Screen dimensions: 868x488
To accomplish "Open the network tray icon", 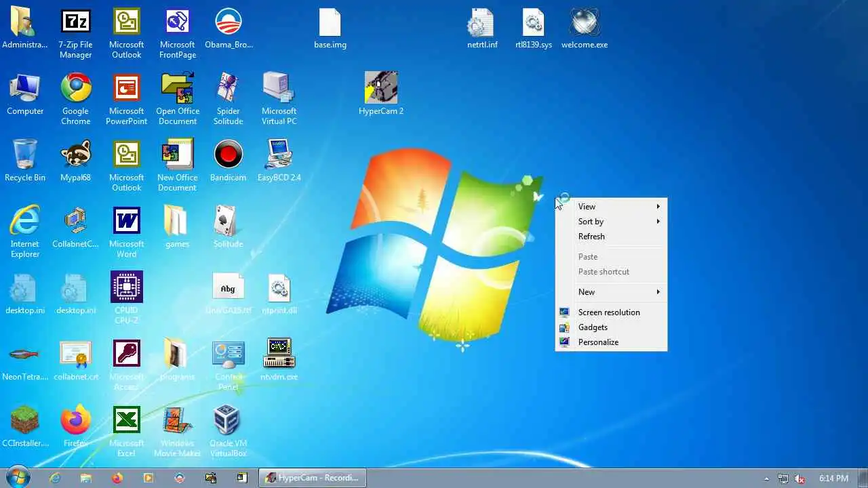I will [x=783, y=479].
